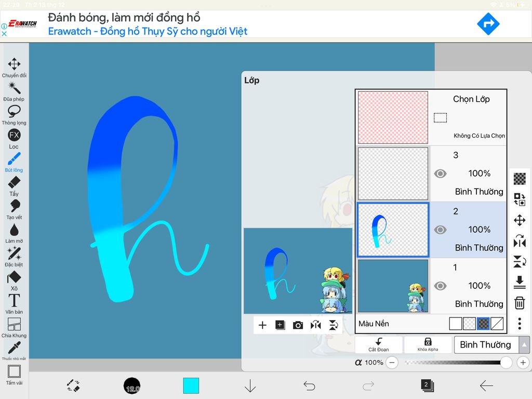This screenshot has height=399, width=532.
Task: Select the Văn bản text tool
Action: (14, 304)
